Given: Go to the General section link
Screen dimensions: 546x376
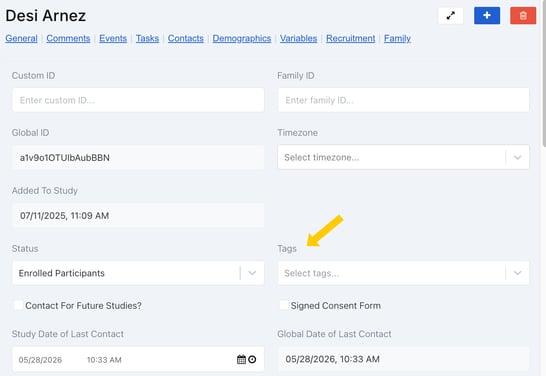Looking at the screenshot, I should [21, 38].
